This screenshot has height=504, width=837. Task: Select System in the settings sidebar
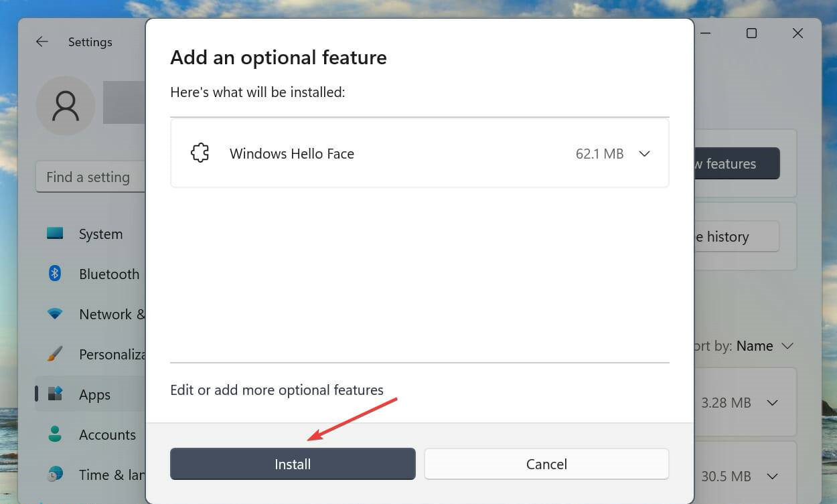(x=100, y=234)
